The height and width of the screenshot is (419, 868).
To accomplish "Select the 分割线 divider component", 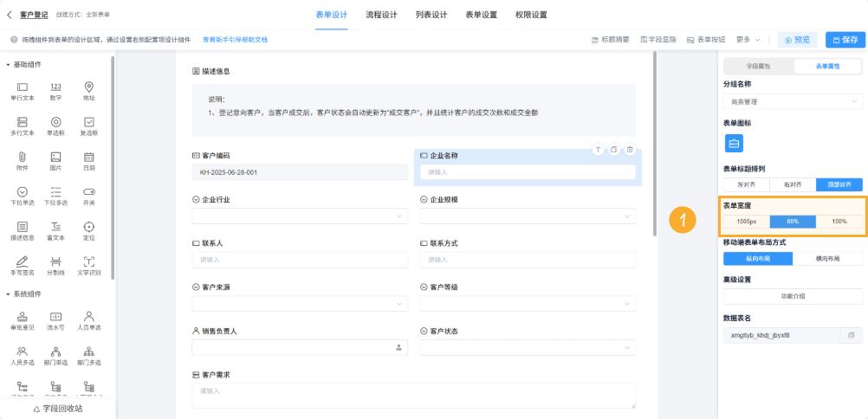I will (56, 266).
